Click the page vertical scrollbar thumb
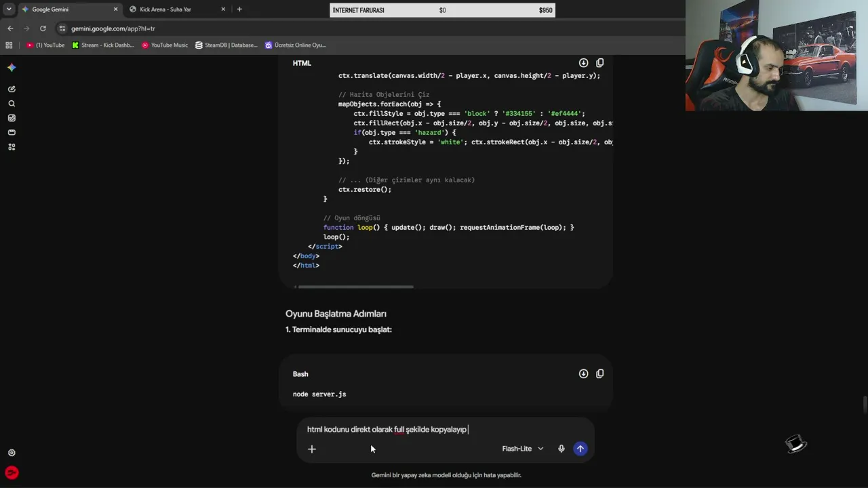The image size is (868, 488). (865, 403)
